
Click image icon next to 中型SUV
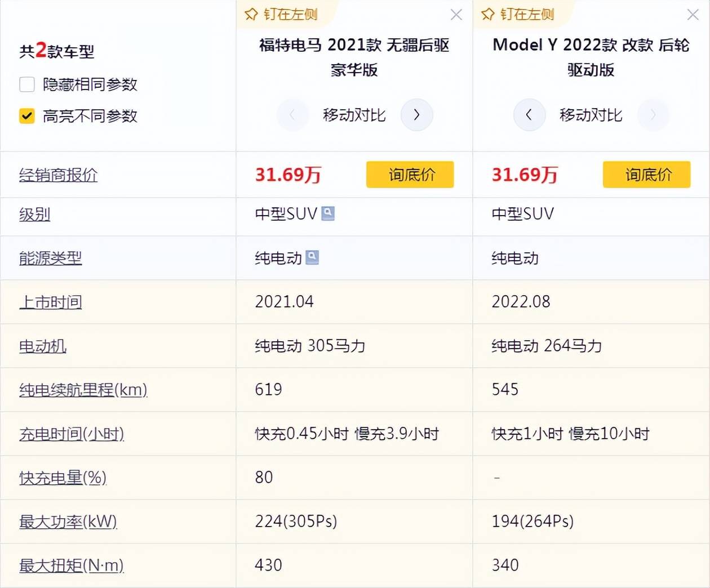click(x=328, y=213)
